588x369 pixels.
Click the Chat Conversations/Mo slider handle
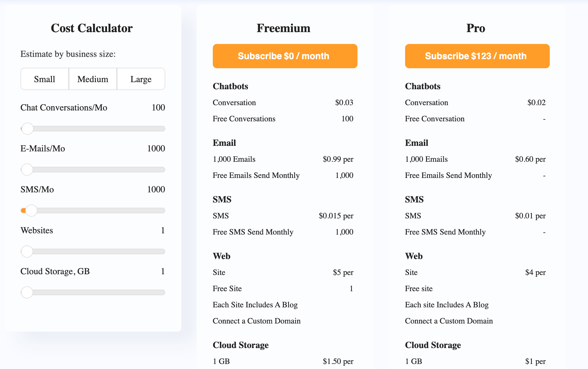point(28,129)
